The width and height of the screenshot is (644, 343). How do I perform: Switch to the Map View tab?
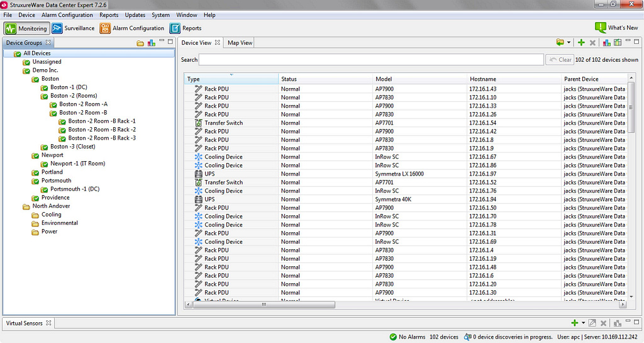240,43
